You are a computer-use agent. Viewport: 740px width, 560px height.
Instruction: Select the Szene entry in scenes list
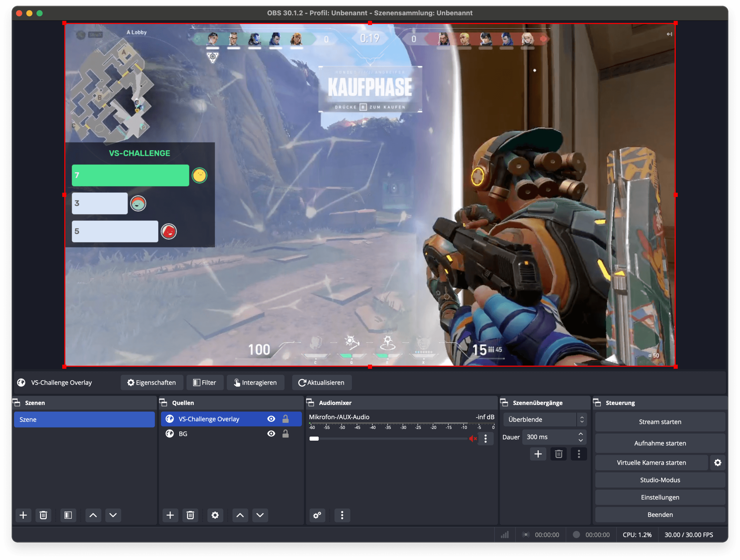coord(84,420)
